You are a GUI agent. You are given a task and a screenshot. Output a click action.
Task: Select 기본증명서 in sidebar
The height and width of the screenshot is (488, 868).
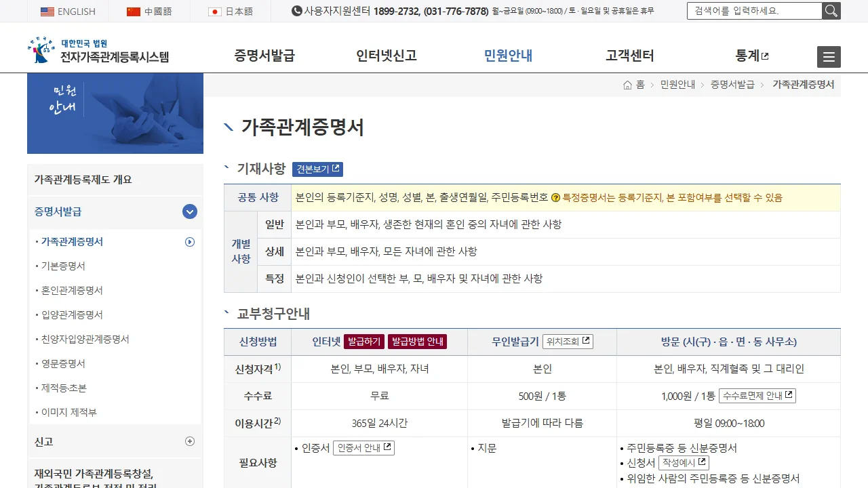pos(63,266)
